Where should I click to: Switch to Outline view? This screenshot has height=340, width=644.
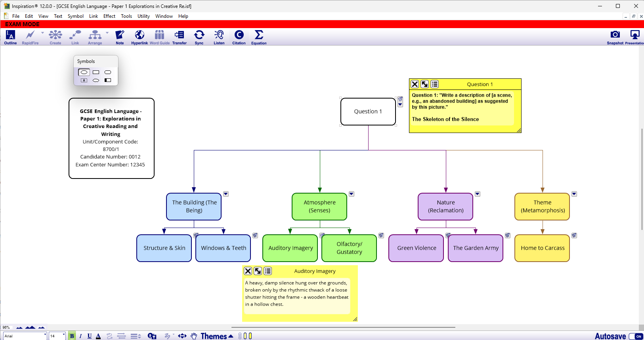coord(10,37)
